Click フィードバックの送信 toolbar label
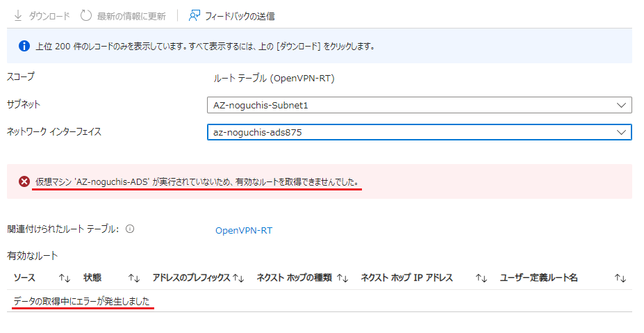The image size is (644, 333). (x=240, y=16)
